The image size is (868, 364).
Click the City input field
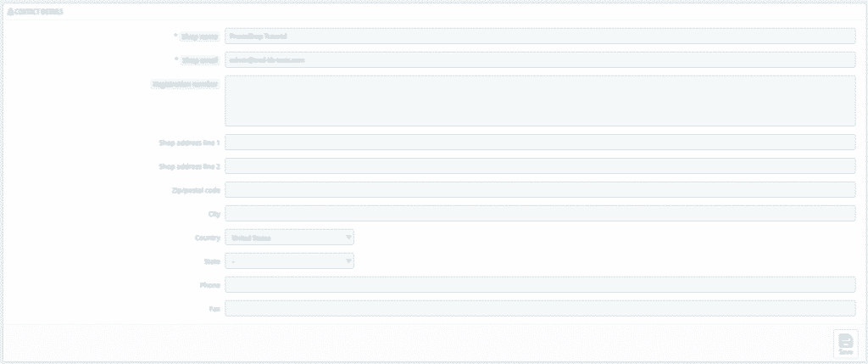(x=540, y=213)
